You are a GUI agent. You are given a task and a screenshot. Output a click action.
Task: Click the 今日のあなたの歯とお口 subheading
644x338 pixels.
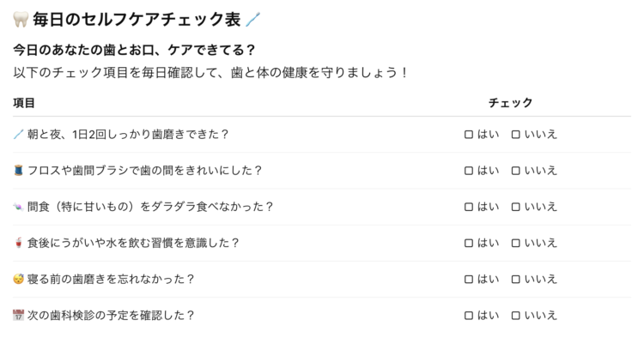pos(134,50)
